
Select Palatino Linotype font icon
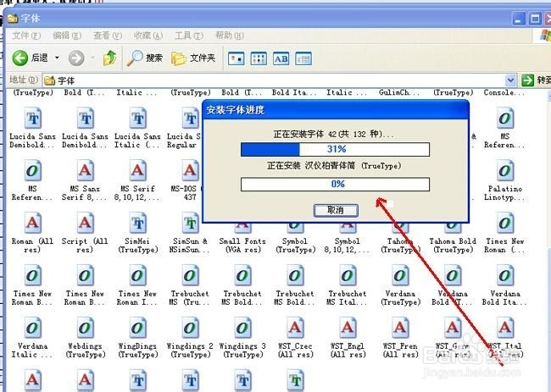[x=505, y=171]
